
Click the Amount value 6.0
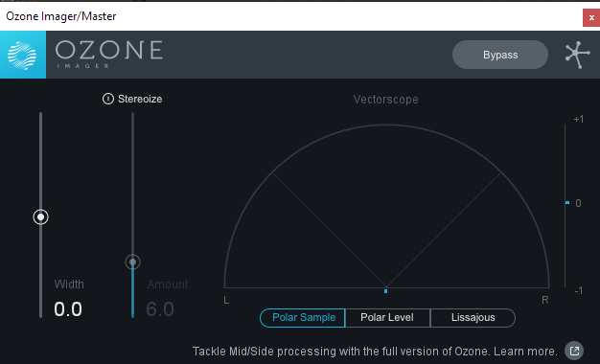160,309
